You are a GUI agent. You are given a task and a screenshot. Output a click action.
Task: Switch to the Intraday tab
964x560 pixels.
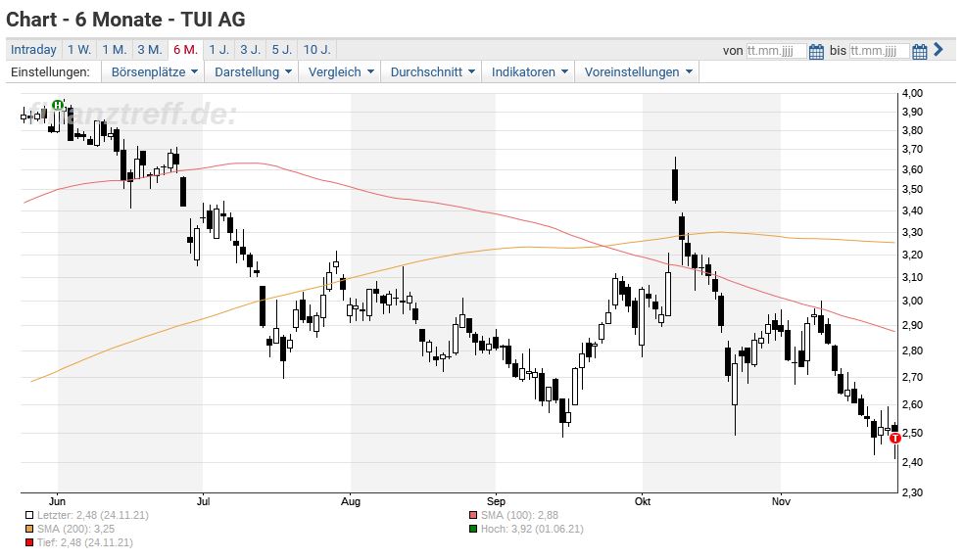pyautogui.click(x=34, y=50)
